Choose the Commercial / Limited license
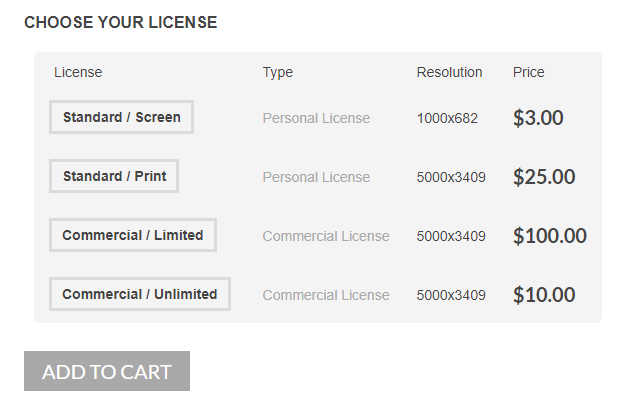The height and width of the screenshot is (418, 635). (133, 235)
